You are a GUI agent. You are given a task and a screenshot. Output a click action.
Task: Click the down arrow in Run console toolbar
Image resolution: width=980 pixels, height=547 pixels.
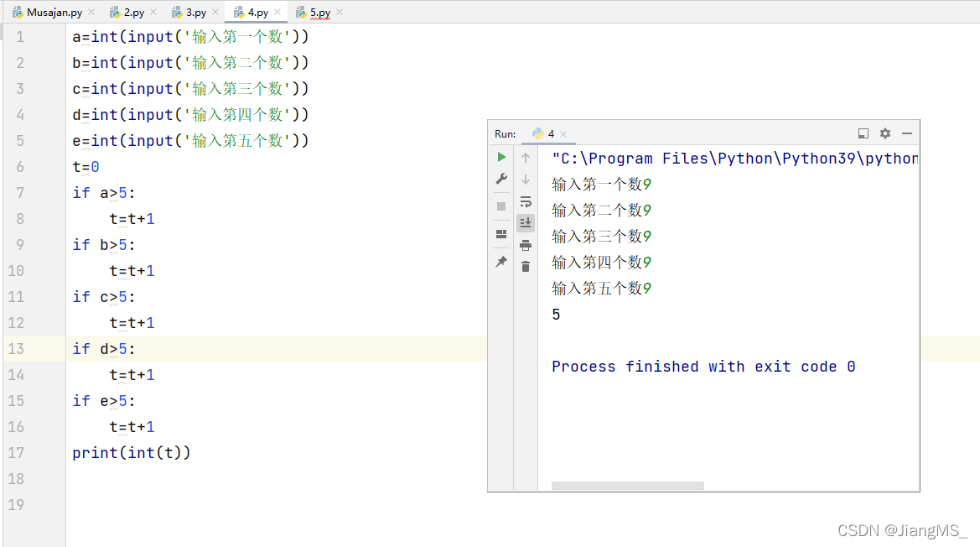(526, 180)
